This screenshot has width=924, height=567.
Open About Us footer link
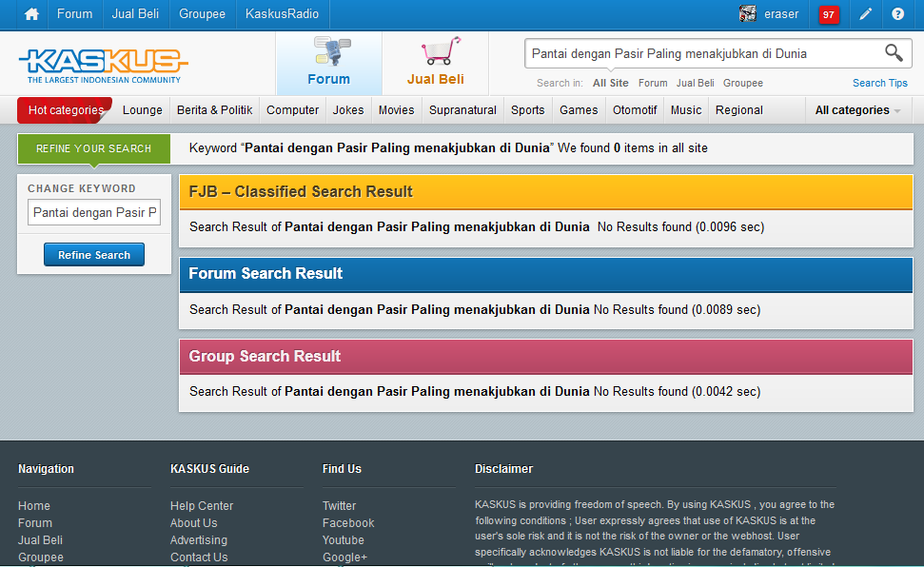(x=193, y=523)
